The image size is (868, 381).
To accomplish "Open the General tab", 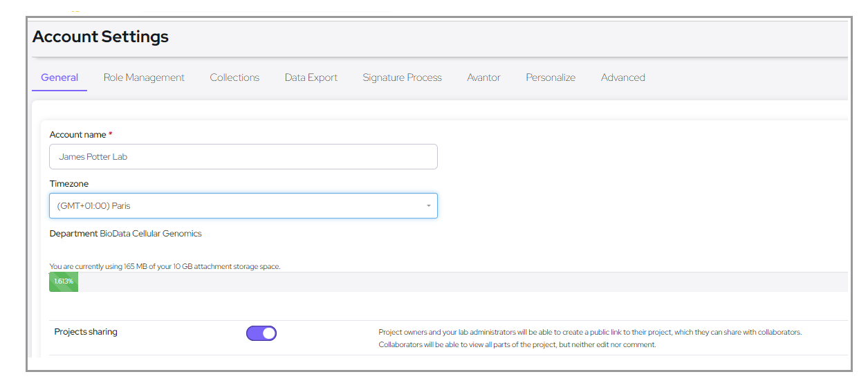I will (x=59, y=77).
